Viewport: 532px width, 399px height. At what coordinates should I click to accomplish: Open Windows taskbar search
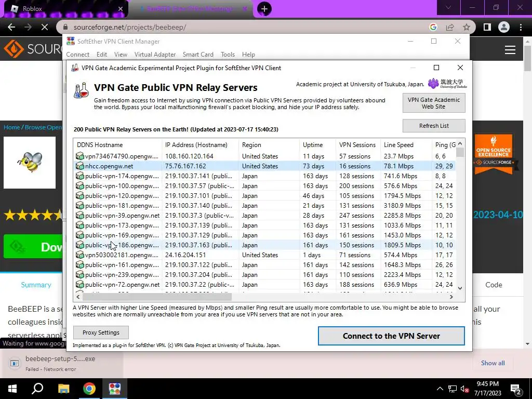click(37, 389)
